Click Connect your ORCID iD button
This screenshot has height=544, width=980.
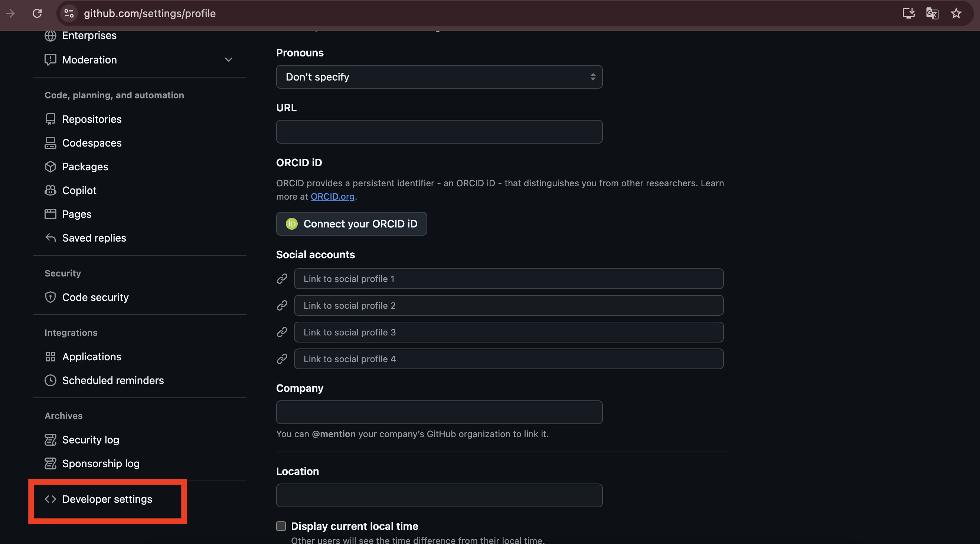(352, 224)
